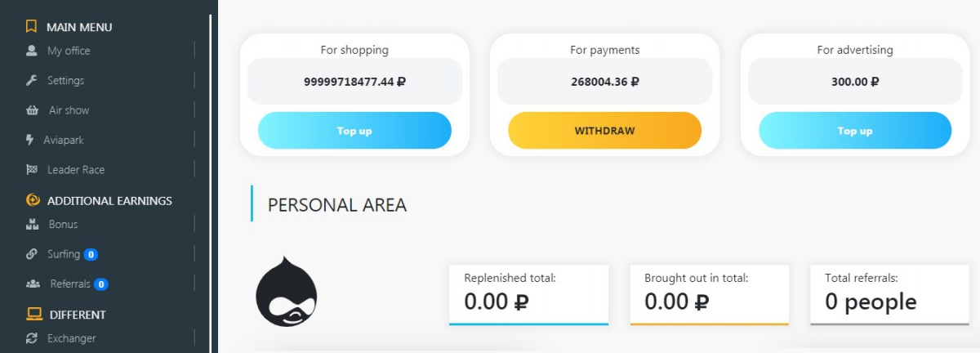980x353 pixels.
Task: Select the Exchanger menu entry
Action: click(71, 338)
